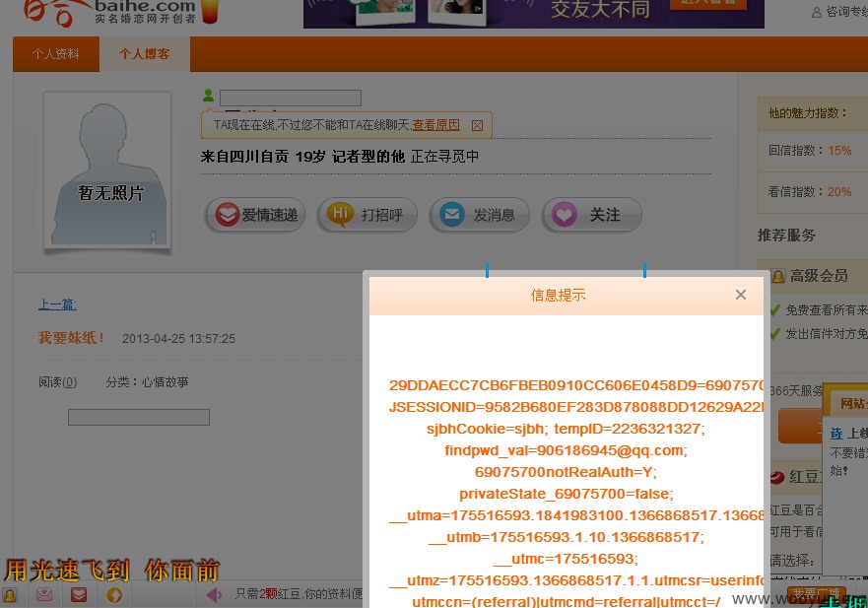
Task: Click the orange refresh icon in bottom bar
Action: (114, 595)
